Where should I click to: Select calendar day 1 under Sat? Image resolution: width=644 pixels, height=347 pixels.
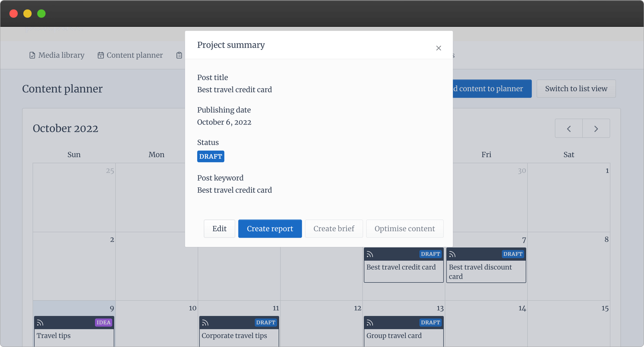pos(607,170)
